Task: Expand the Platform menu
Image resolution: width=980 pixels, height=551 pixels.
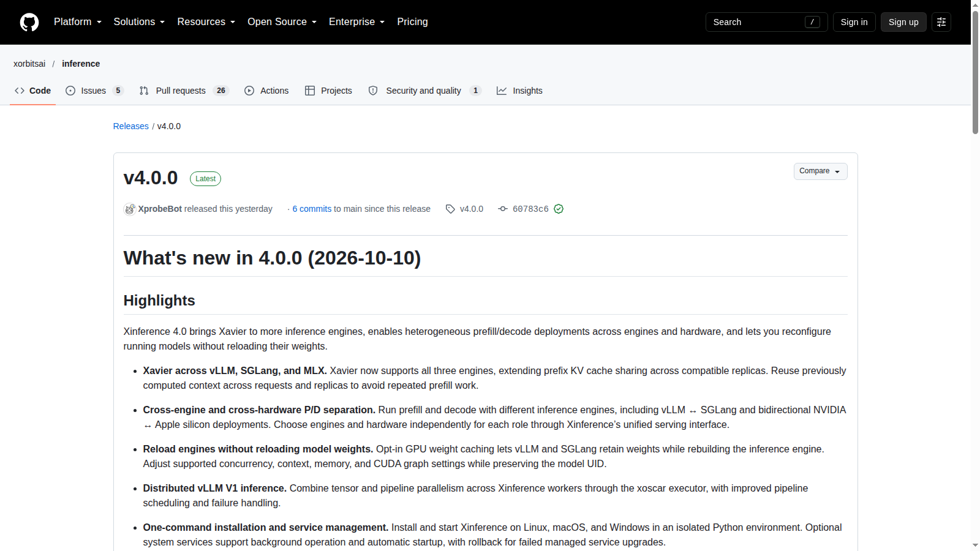Action: (x=78, y=22)
